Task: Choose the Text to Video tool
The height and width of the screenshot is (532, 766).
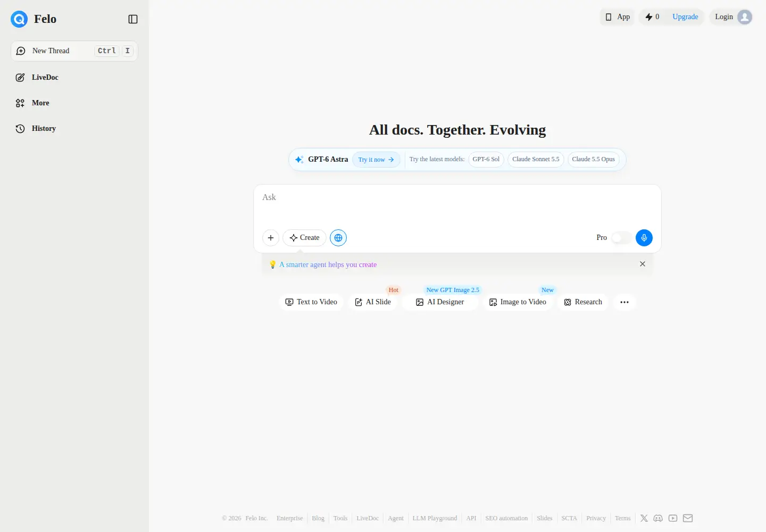Action: [x=311, y=302]
